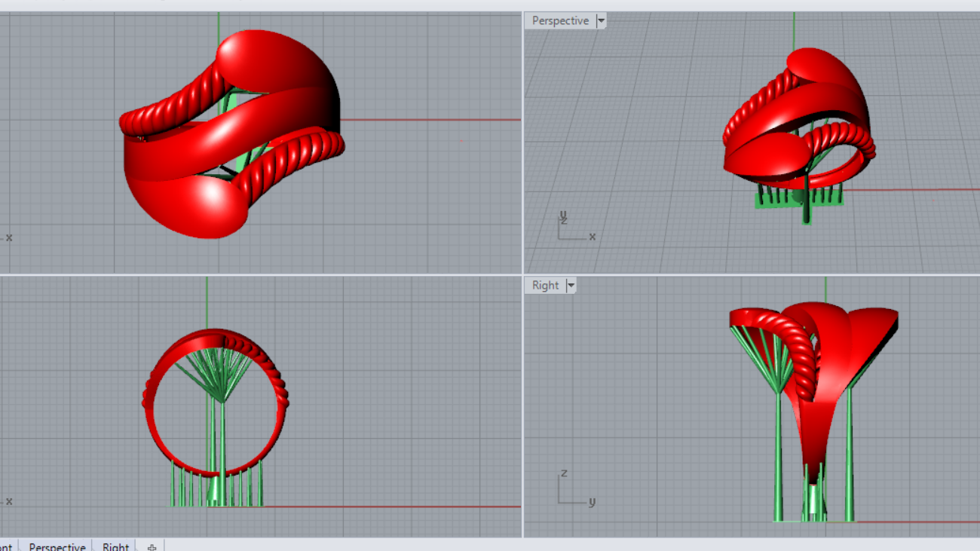Click the z-y axis icon in Right viewport
This screenshot has height=551, width=980.
pyautogui.click(x=574, y=491)
